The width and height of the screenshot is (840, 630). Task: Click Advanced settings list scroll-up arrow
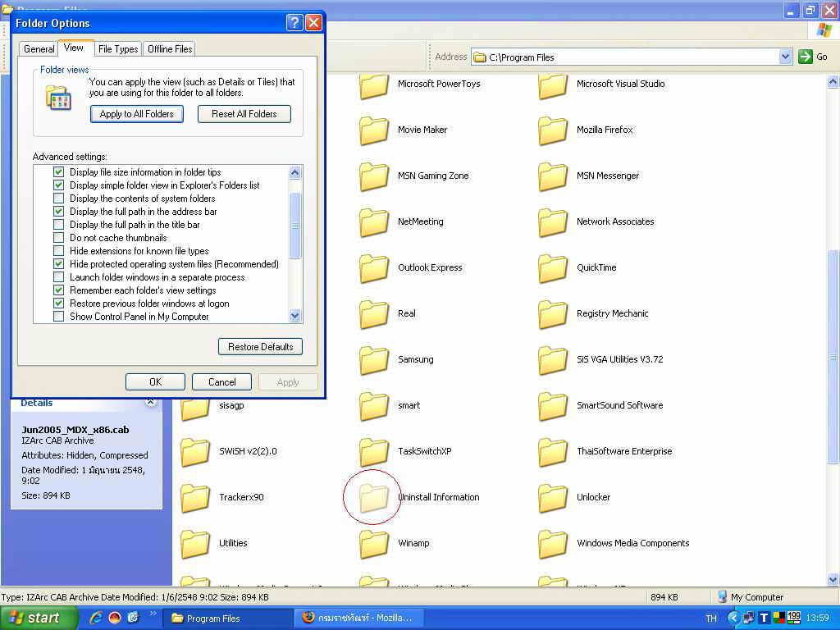click(x=294, y=172)
